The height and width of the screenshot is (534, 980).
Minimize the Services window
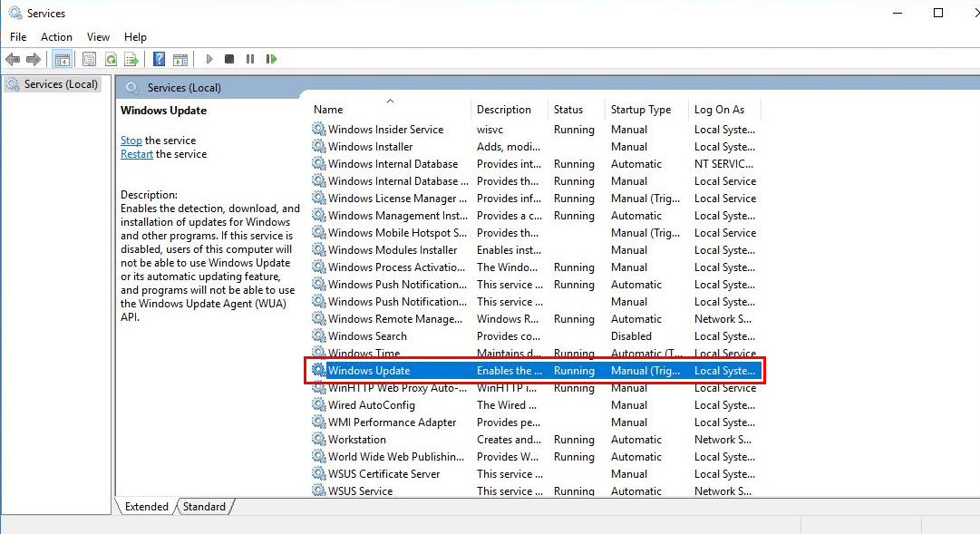click(x=898, y=13)
